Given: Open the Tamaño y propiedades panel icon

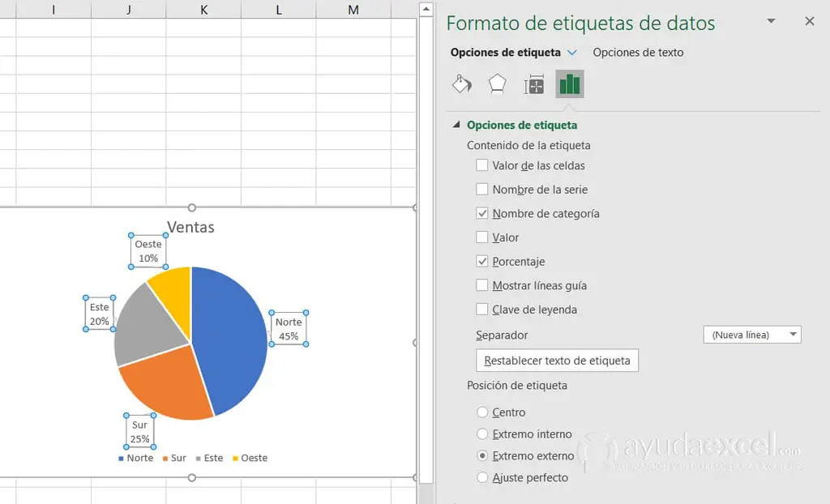Looking at the screenshot, I should [533, 83].
